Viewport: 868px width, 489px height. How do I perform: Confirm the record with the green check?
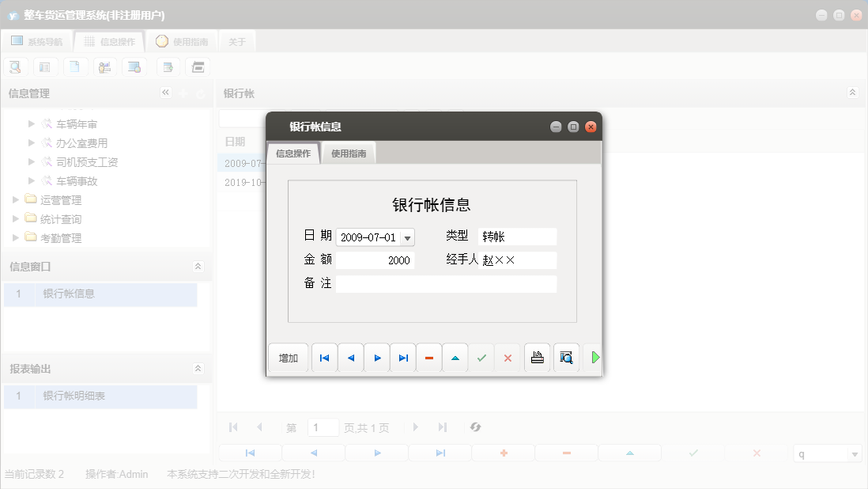(481, 358)
